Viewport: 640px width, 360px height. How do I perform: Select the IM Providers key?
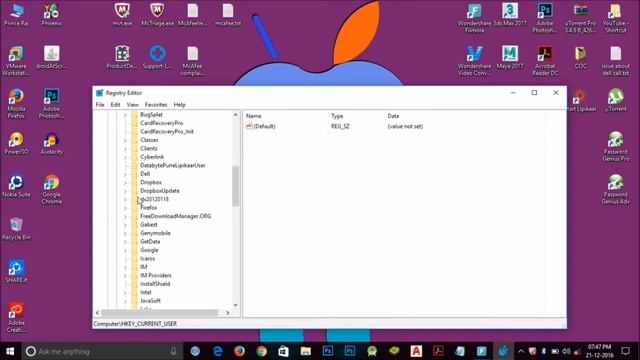coord(156,276)
